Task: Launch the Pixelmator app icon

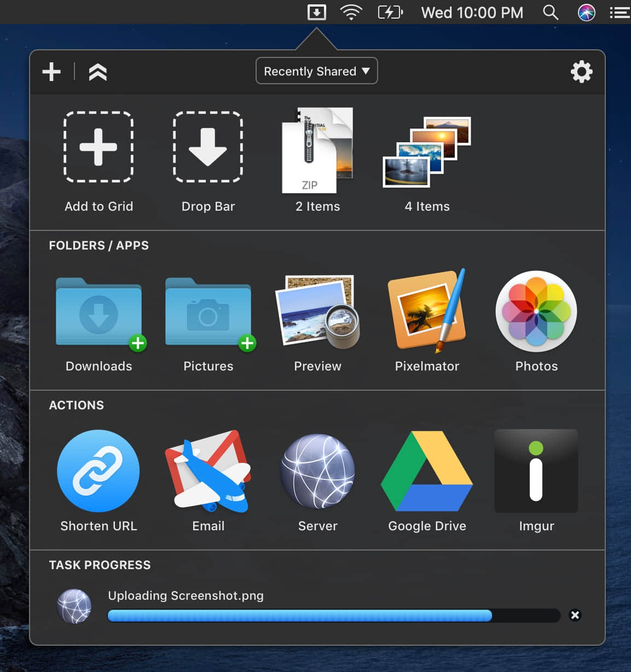Action: [x=427, y=310]
